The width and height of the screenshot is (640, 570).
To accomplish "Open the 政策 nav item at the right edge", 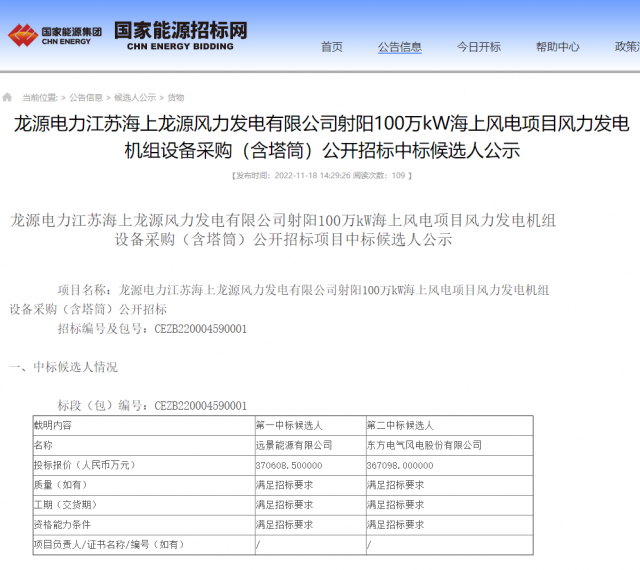I will [627, 47].
